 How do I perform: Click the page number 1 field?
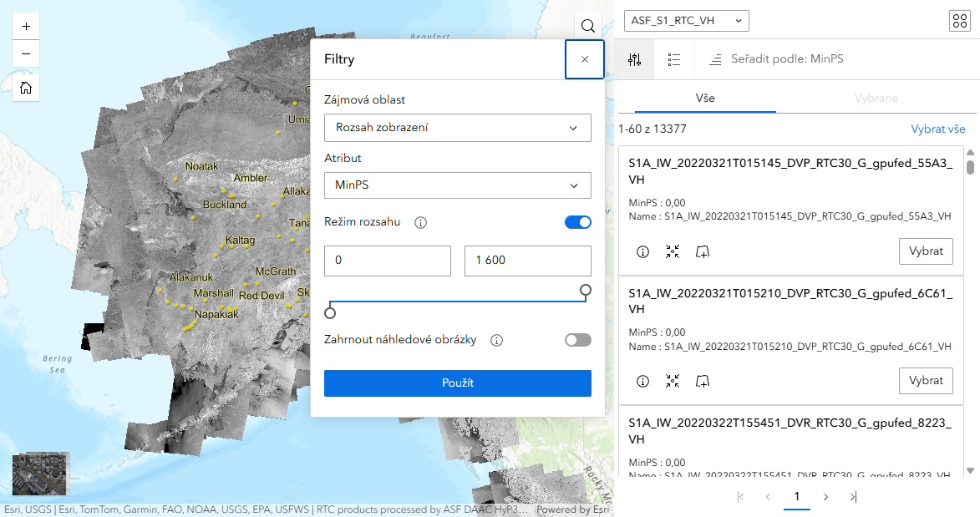[797, 497]
